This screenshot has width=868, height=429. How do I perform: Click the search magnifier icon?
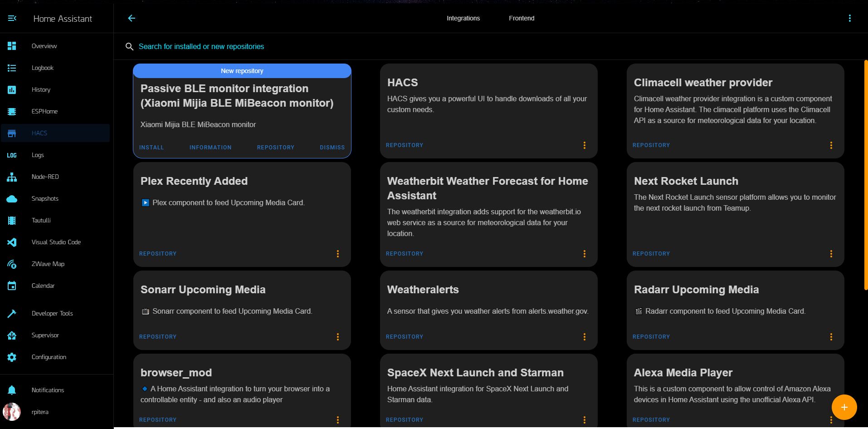pos(129,46)
